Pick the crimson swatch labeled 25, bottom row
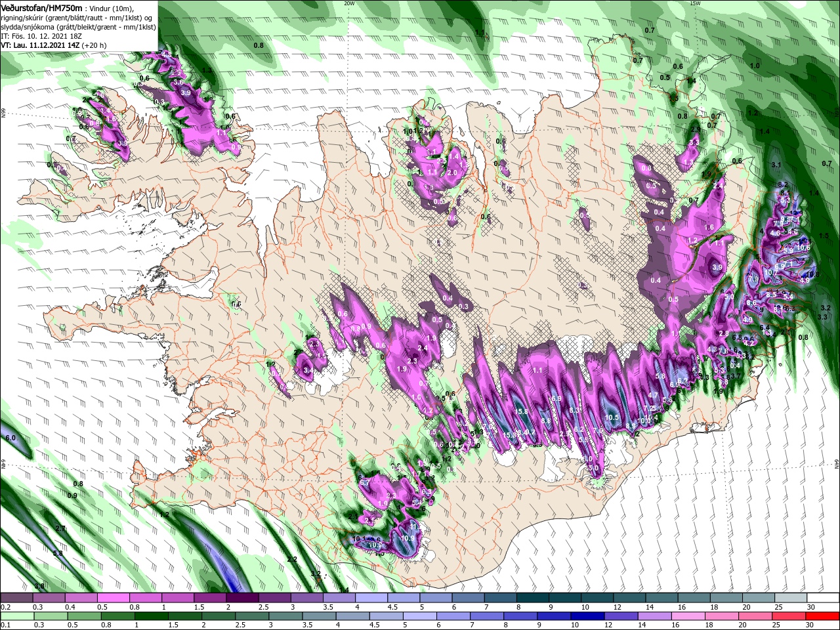Screen dimensions: 840x630 coord(790,616)
